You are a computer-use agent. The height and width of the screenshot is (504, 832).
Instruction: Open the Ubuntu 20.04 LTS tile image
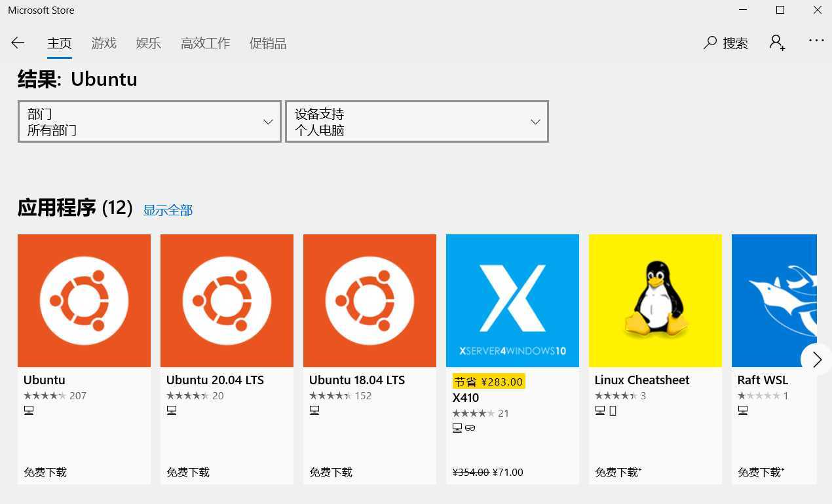pos(227,300)
